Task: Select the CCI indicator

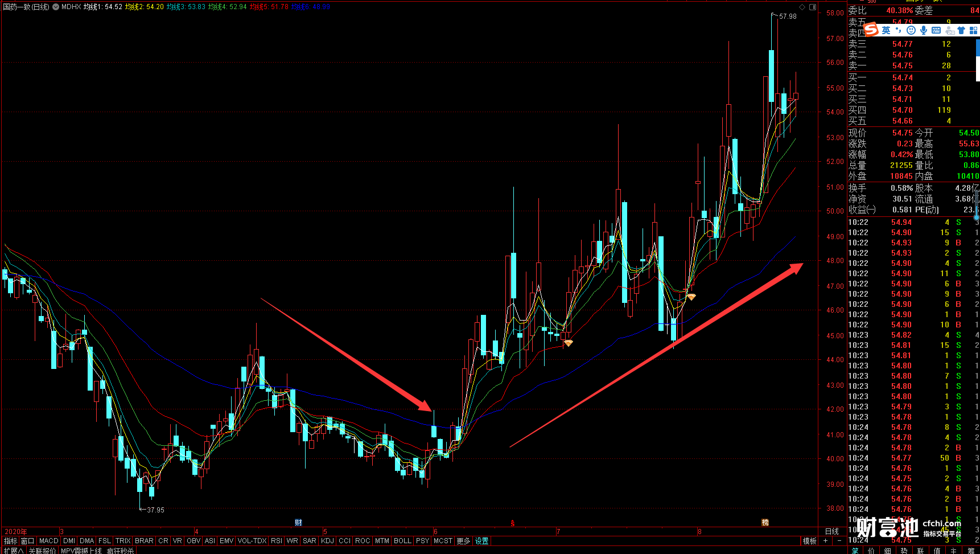Action: pos(345,541)
